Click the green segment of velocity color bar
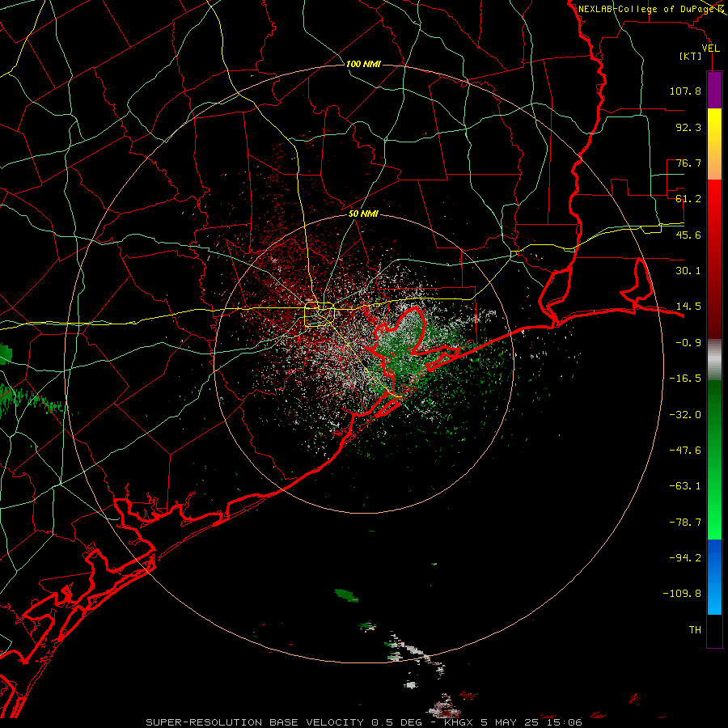 714,459
